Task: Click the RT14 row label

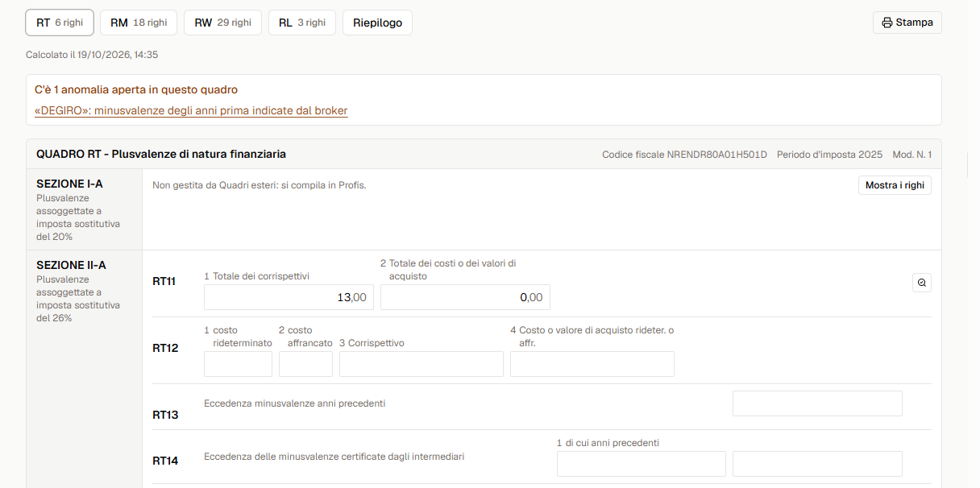Action: (165, 461)
